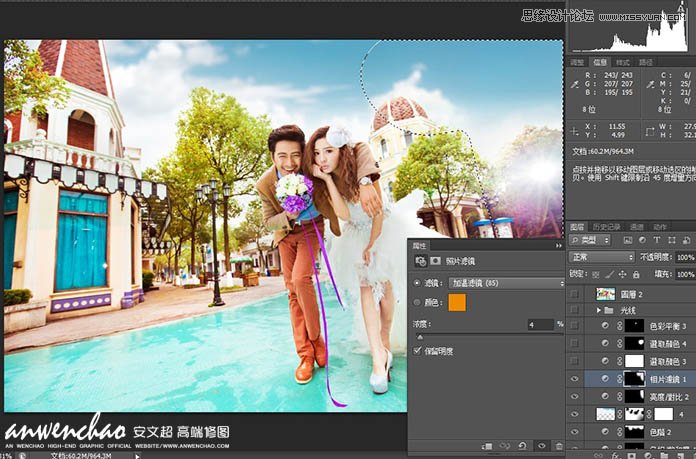
Task: Switch to the 调整 tab
Action: [x=577, y=62]
